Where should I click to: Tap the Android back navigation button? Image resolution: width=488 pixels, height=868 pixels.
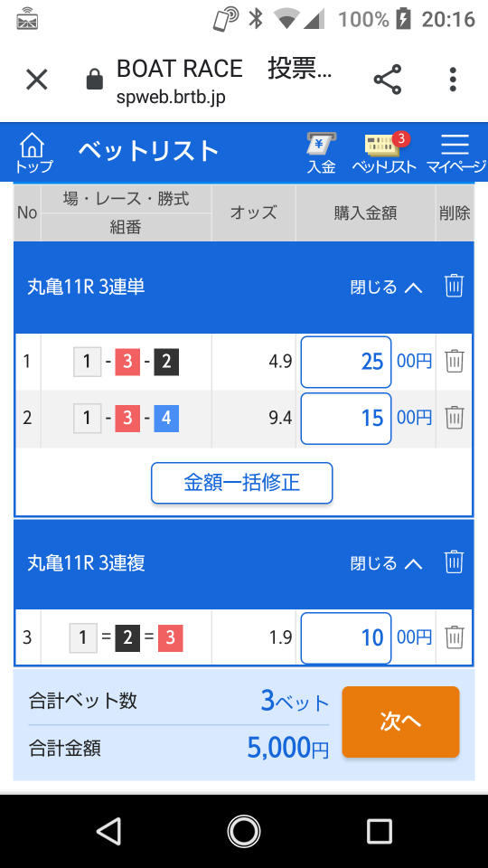pos(109,831)
